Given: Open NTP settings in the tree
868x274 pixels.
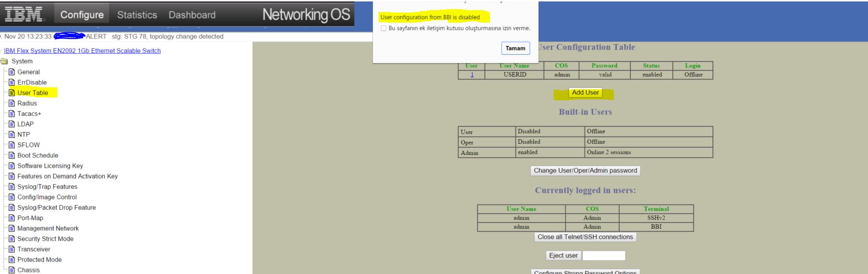Looking at the screenshot, I should coord(24,135).
